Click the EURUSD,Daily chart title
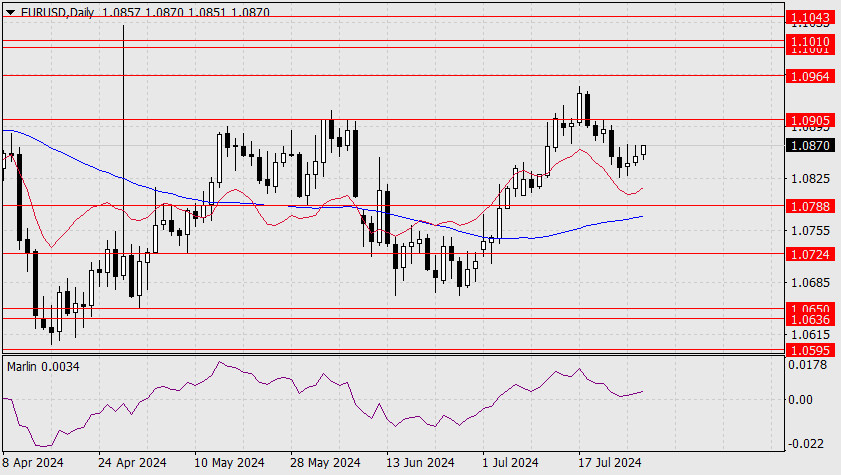The image size is (841, 475). [57, 12]
